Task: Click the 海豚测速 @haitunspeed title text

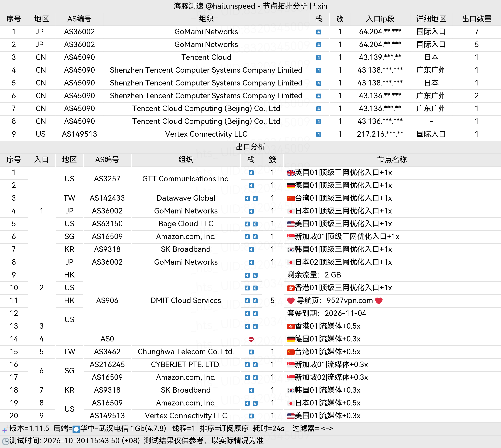Action: point(214,6)
